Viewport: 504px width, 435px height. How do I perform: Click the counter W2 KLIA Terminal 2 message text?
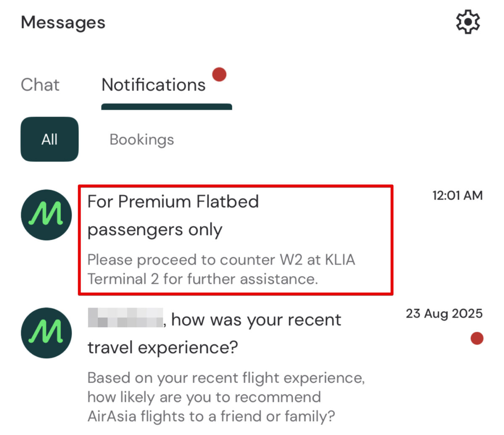pyautogui.click(x=221, y=269)
